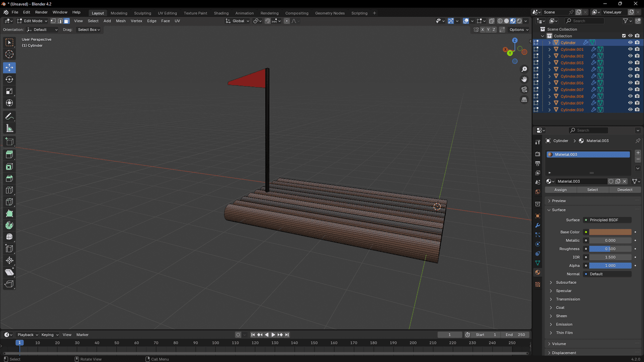The image size is (644, 362).
Task: Open the Edit Mode dropdown
Action: 32,21
